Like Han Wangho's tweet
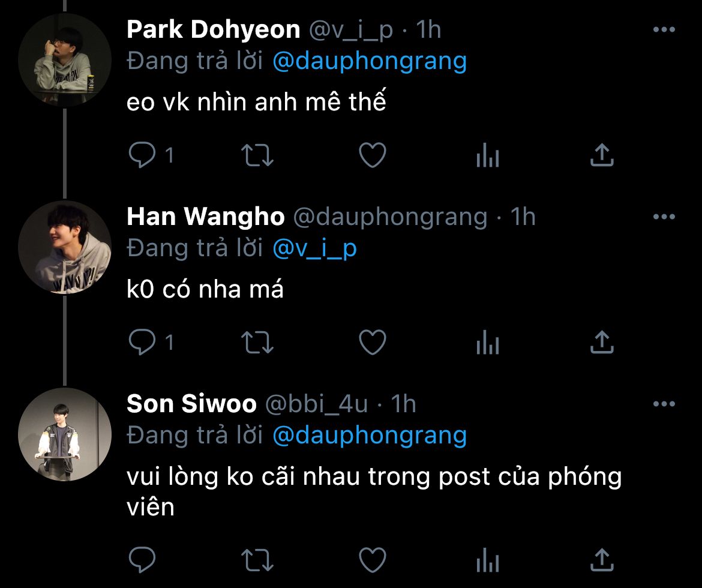Image resolution: width=702 pixels, height=588 pixels. tap(373, 342)
